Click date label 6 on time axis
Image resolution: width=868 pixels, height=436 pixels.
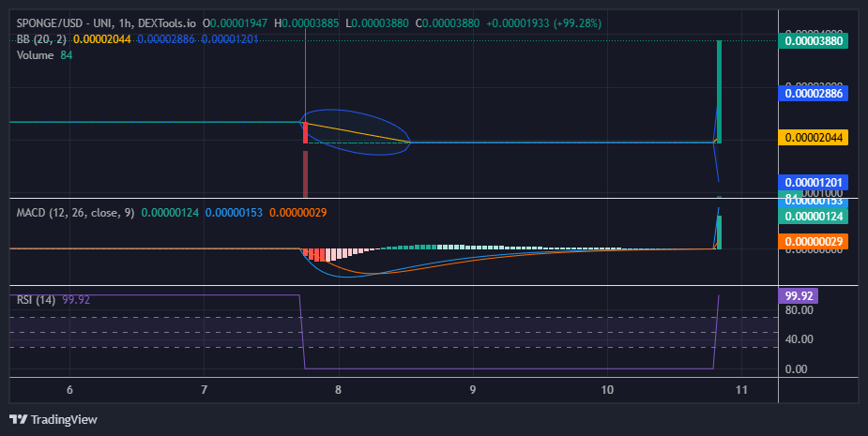[69, 389]
